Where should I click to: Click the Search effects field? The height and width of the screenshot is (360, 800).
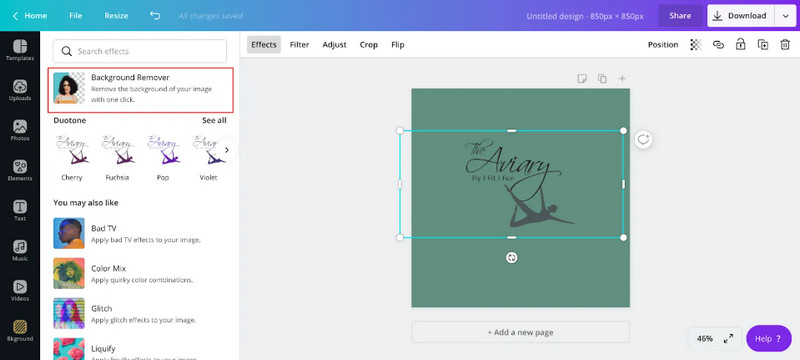point(140,51)
